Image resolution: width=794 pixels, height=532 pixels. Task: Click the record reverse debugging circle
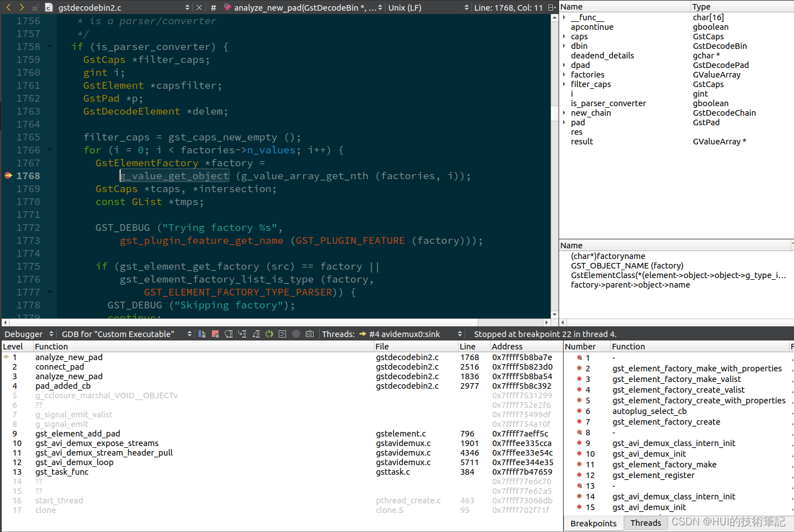click(296, 334)
